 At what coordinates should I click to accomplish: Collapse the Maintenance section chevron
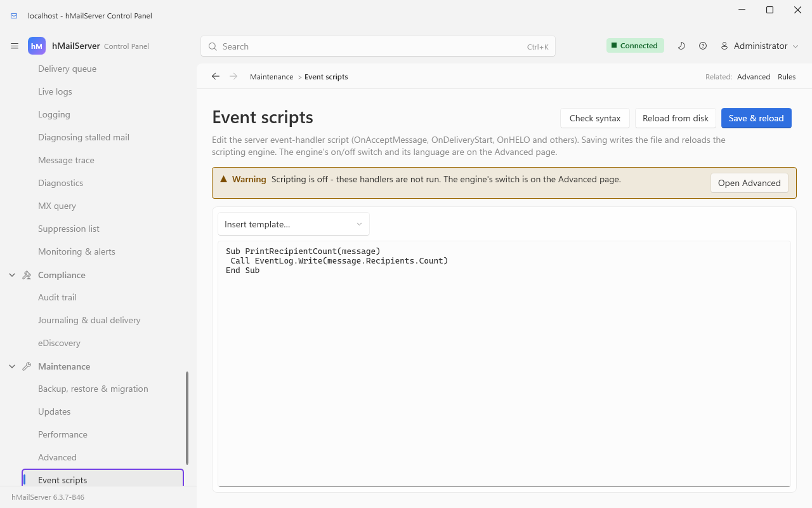12,366
